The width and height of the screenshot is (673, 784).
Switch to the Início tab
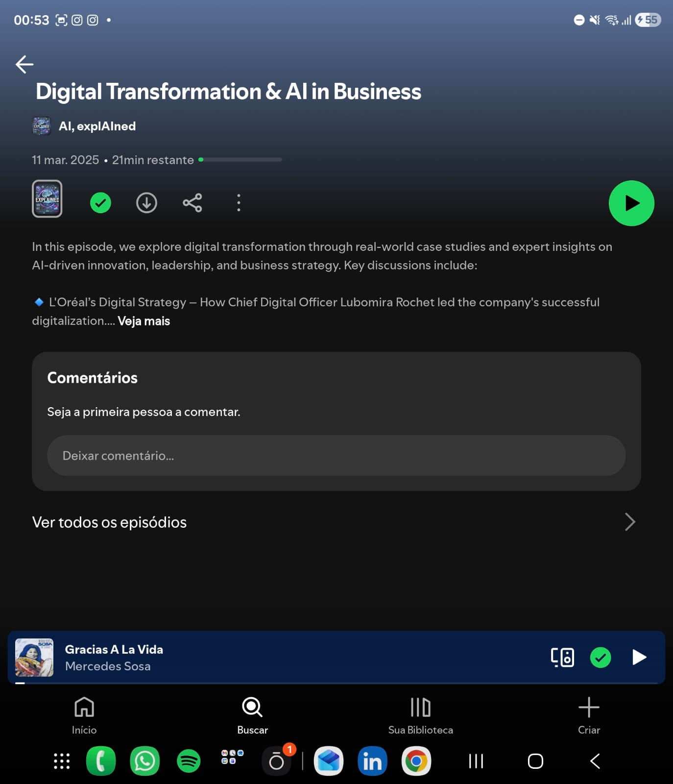(84, 716)
